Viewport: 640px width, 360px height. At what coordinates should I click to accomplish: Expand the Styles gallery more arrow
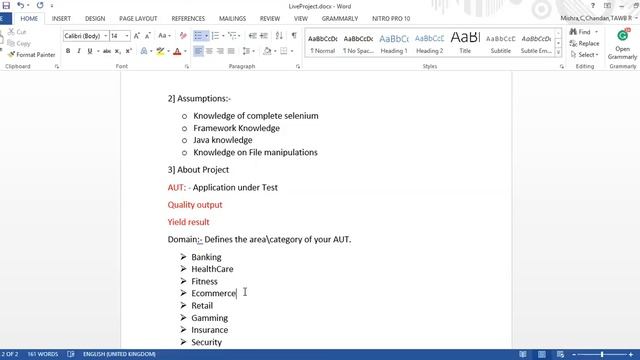click(x=558, y=53)
